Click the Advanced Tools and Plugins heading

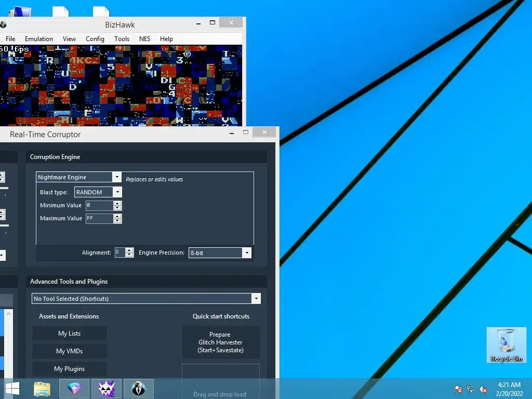click(x=69, y=281)
